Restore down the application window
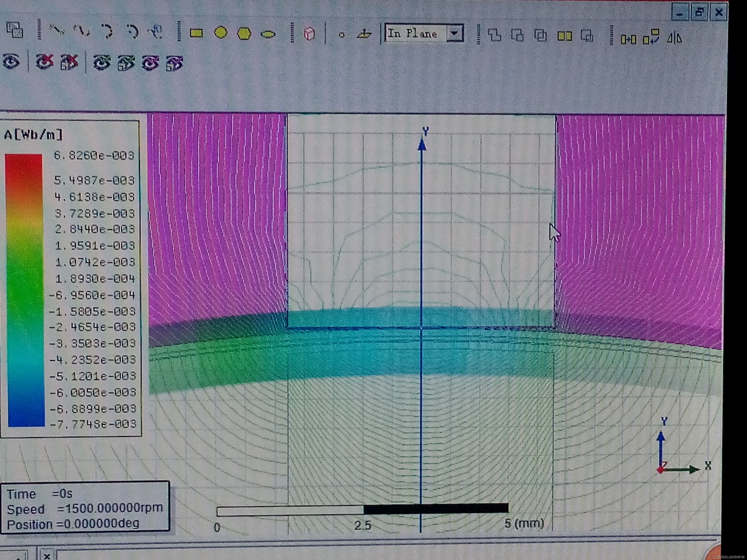 [x=699, y=13]
